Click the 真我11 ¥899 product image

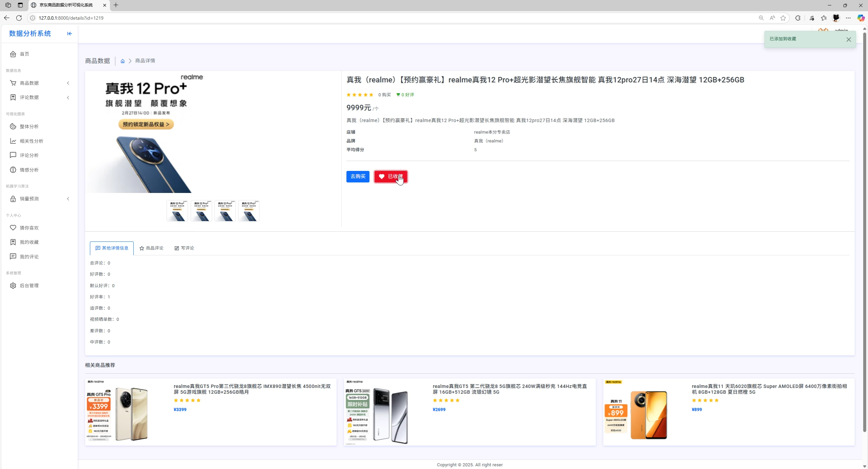click(636, 410)
